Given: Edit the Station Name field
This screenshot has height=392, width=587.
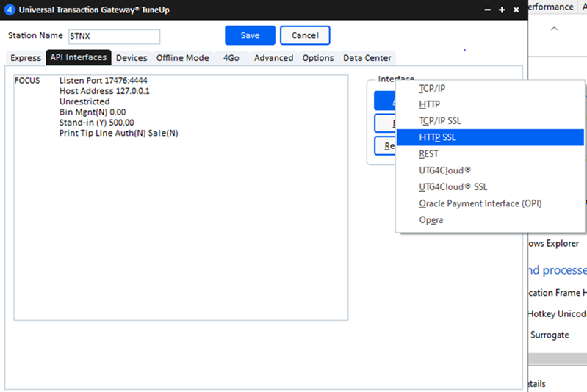Looking at the screenshot, I should [x=114, y=36].
